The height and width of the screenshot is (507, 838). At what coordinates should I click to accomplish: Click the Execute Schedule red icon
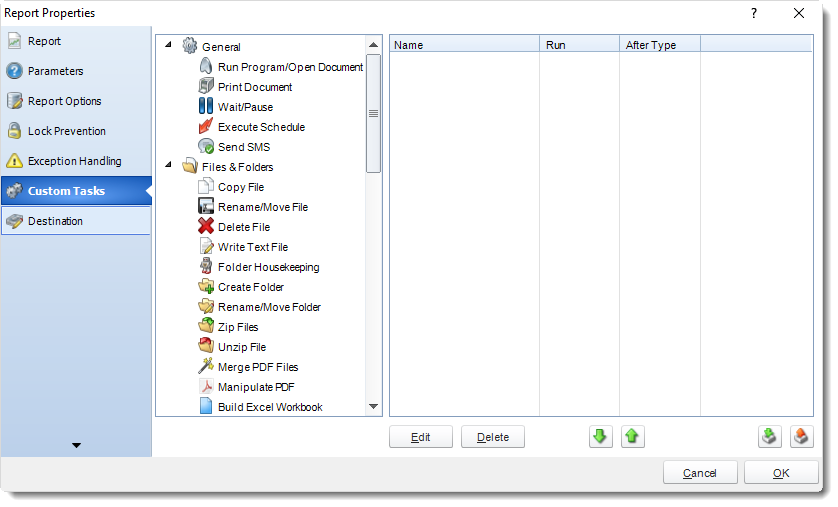(x=206, y=126)
